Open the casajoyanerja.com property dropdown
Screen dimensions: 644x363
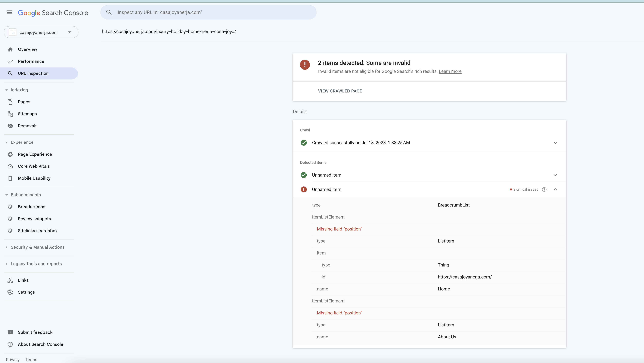(41, 32)
